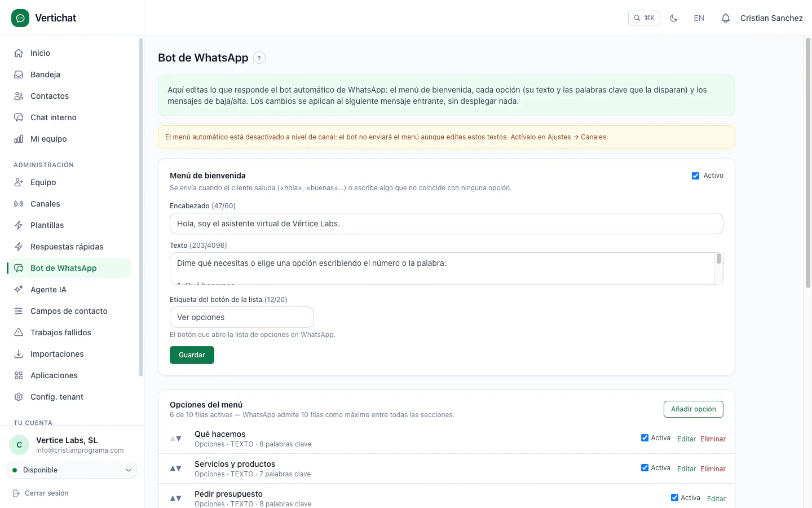Click Eliminar for Qué hacemos

[x=713, y=439]
